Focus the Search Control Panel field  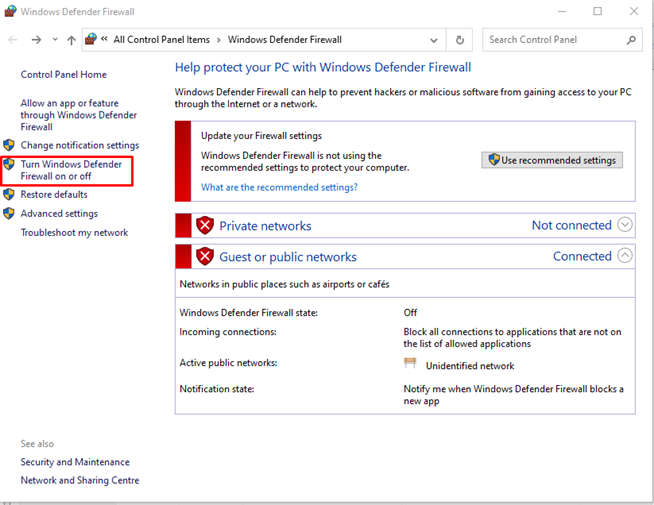tap(562, 40)
